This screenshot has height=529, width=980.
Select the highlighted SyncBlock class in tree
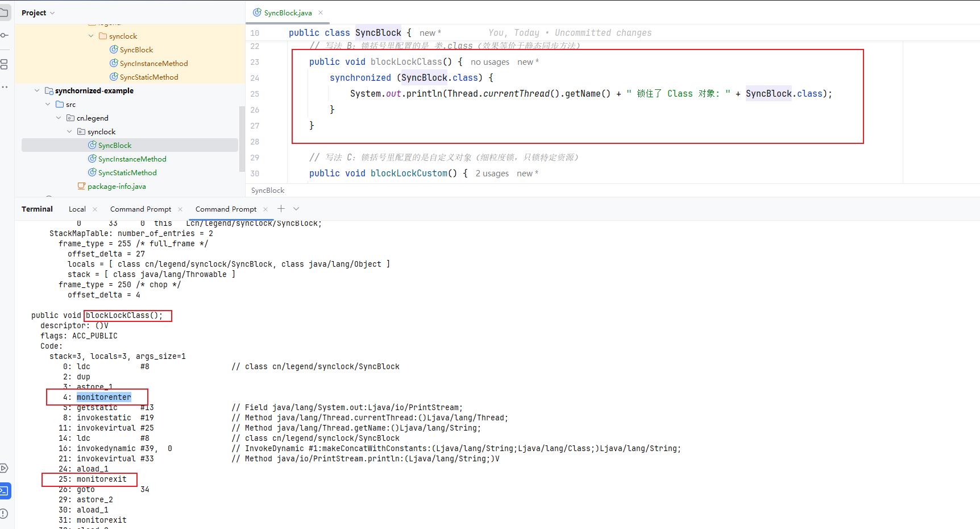click(x=130, y=145)
